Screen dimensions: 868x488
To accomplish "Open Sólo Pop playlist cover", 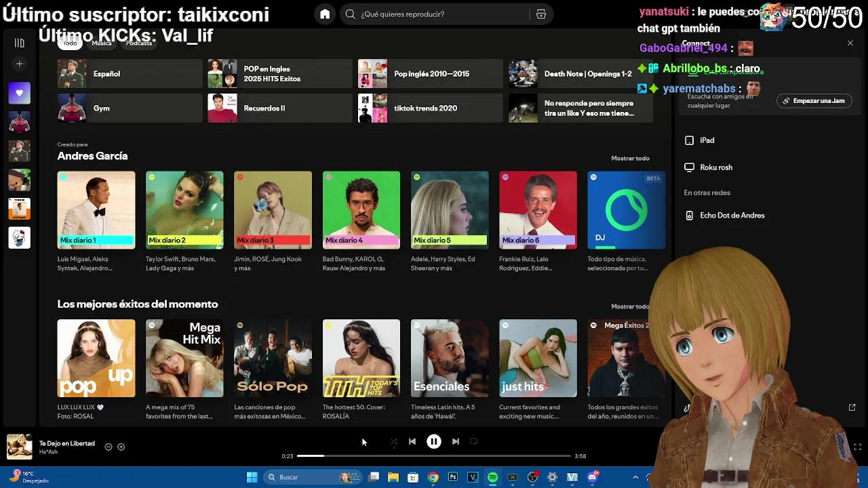I will tap(273, 359).
